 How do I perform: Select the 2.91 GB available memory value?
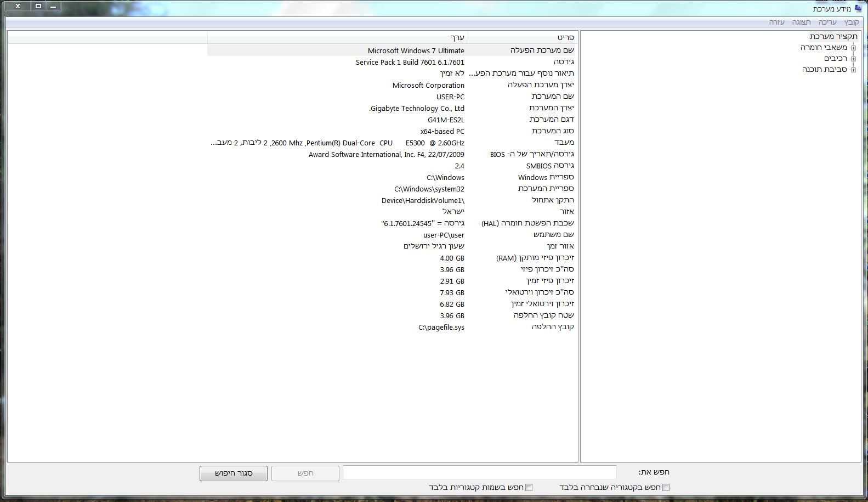pyautogui.click(x=452, y=281)
